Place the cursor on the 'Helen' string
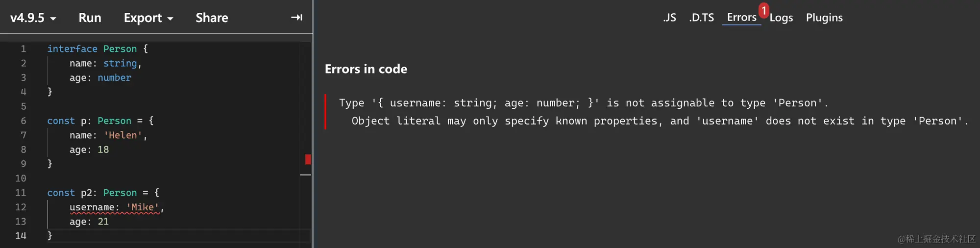The image size is (980, 248). (x=122, y=135)
